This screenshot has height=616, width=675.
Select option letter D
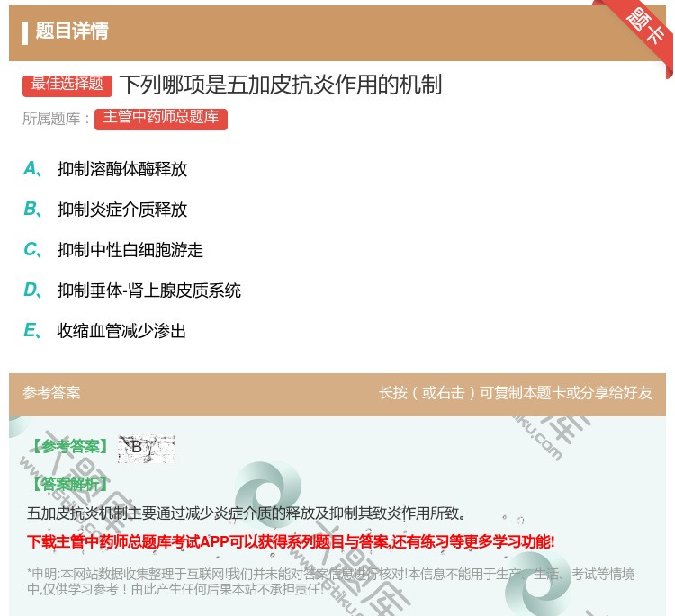[31, 290]
